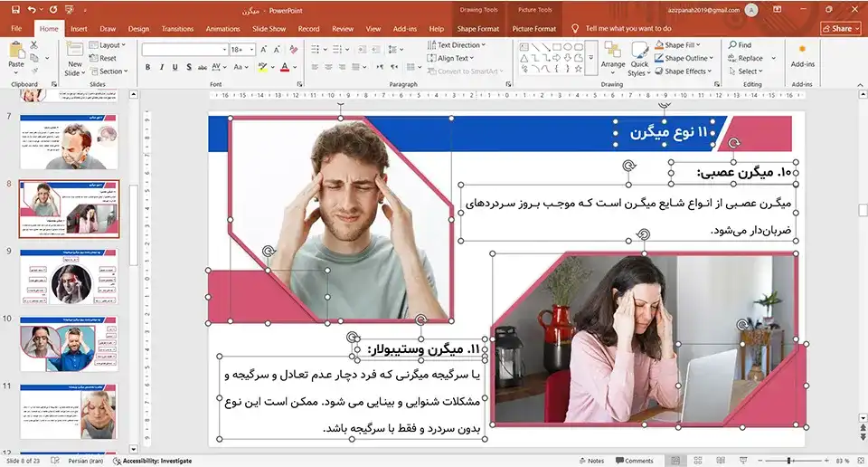Image resolution: width=868 pixels, height=467 pixels.
Task: Select the star shape in shapes gallery
Action: tap(579, 69)
